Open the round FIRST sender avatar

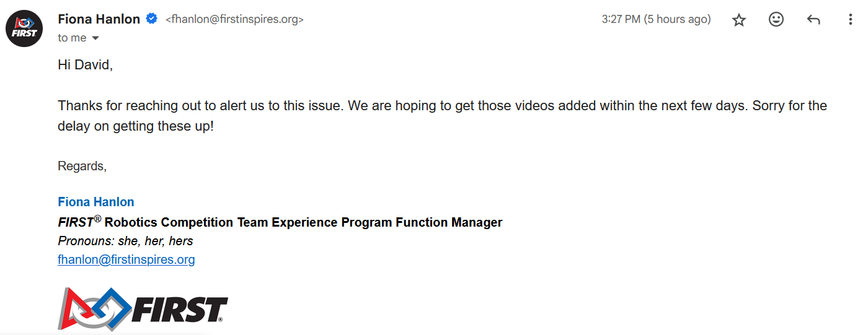tap(24, 28)
